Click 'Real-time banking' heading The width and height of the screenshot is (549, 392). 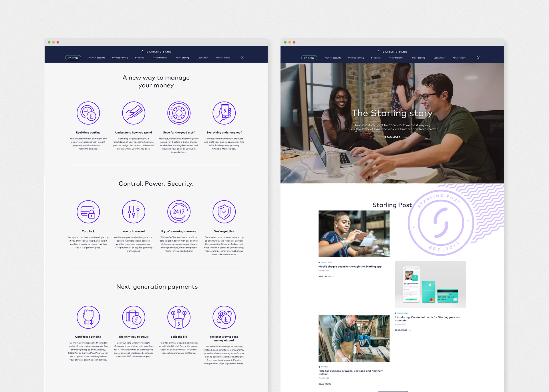88,132
